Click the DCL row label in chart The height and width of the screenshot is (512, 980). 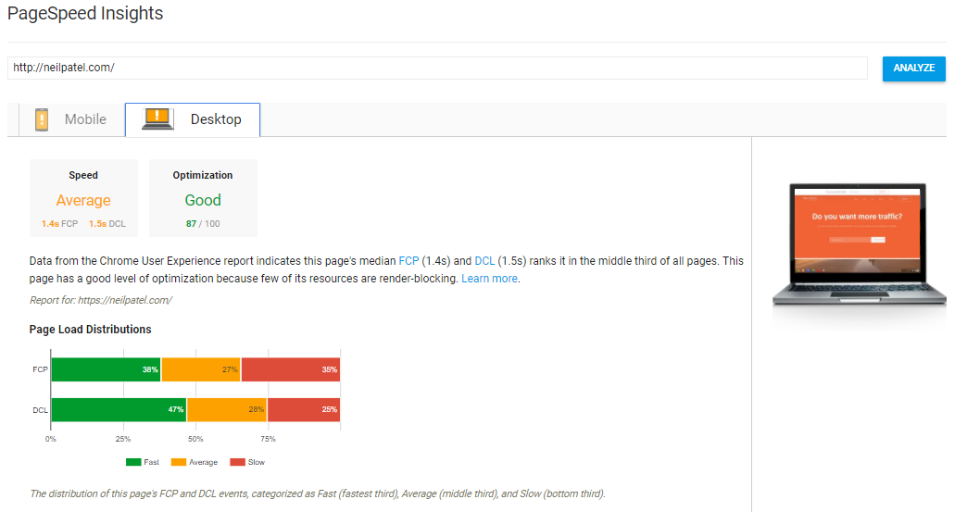pyautogui.click(x=40, y=410)
